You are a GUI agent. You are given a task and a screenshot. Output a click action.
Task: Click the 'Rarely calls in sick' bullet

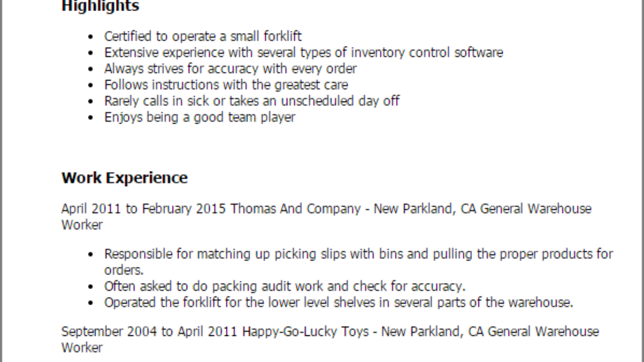point(252,101)
